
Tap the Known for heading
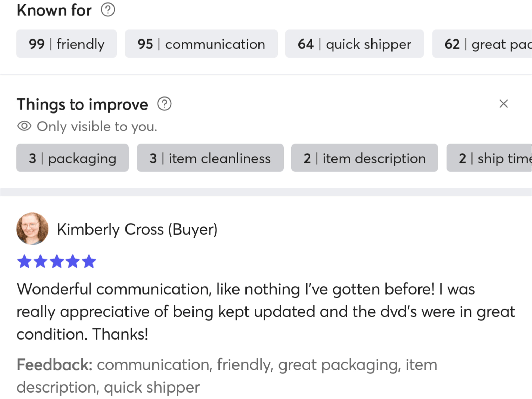pos(54,10)
